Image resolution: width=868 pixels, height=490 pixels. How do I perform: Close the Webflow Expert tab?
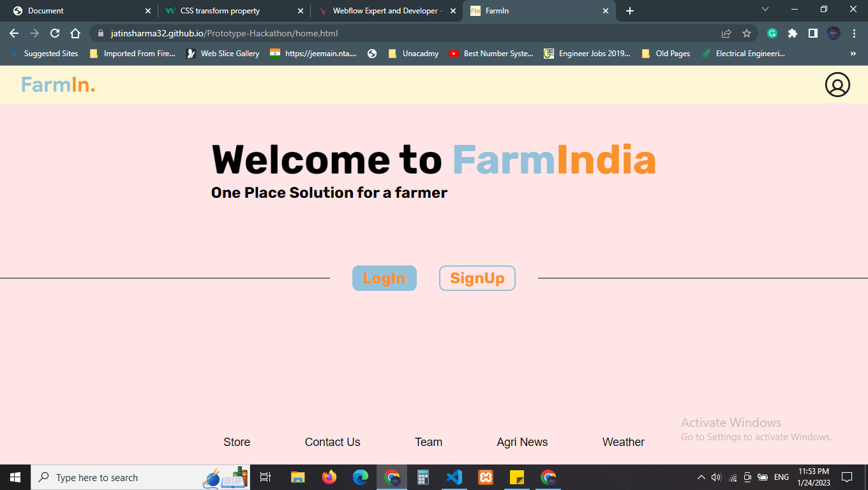coord(453,11)
